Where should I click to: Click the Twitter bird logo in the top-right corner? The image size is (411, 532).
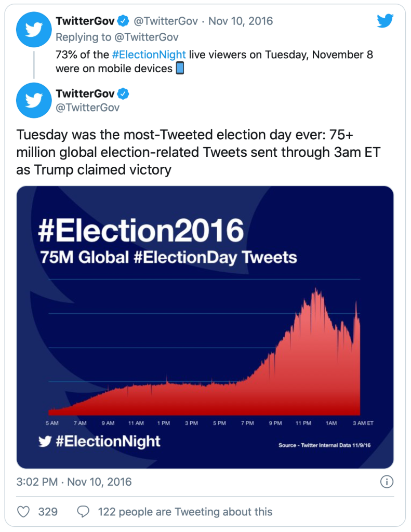pos(385,21)
